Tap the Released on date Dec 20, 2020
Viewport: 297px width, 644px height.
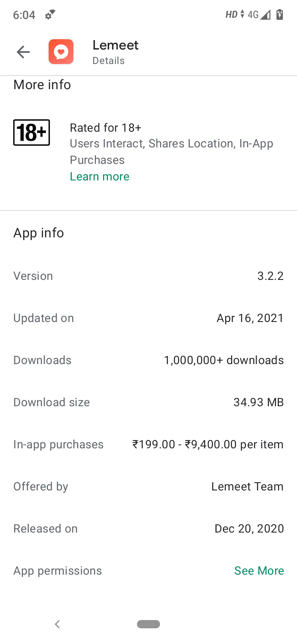pos(249,529)
